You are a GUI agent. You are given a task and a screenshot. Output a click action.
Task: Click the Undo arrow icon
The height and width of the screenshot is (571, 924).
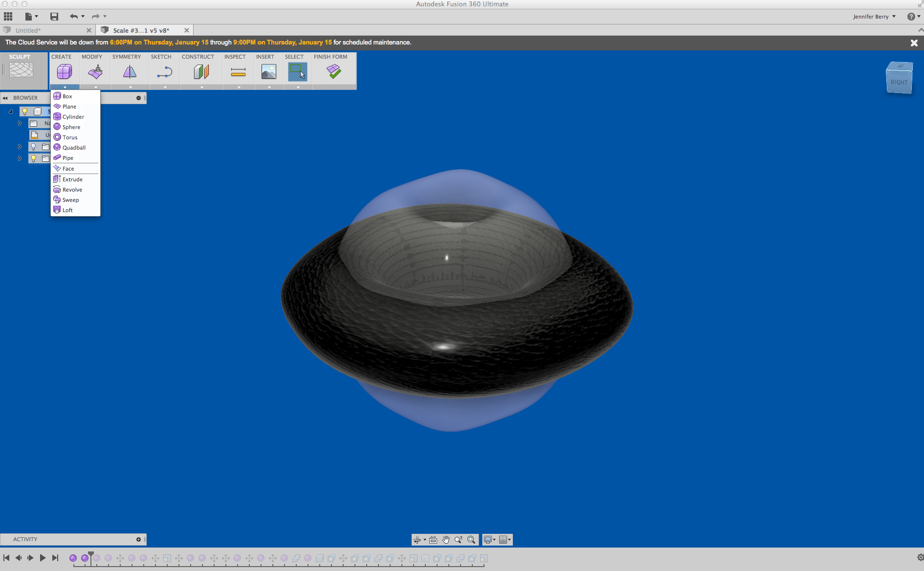pos(74,16)
